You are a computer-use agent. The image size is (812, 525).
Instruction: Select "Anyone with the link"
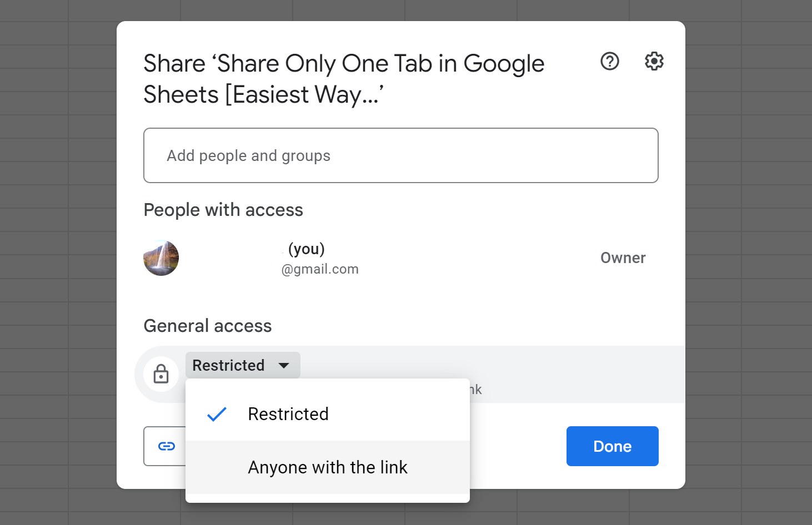pos(328,467)
